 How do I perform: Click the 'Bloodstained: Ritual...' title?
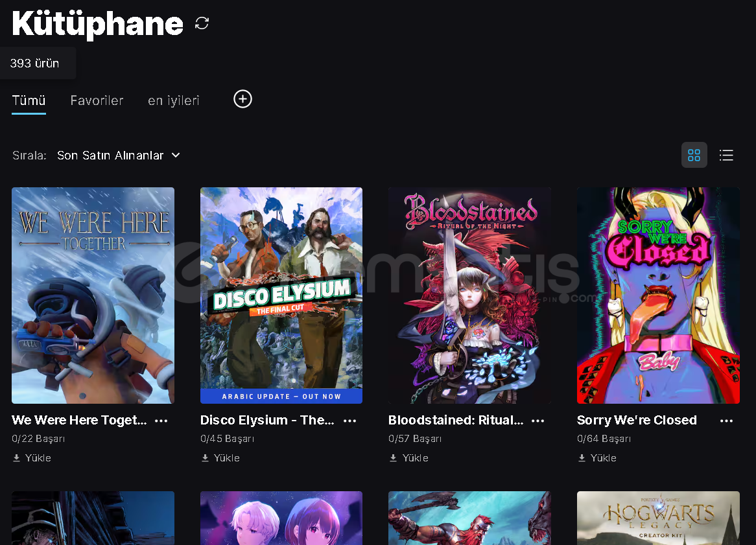pos(456,420)
